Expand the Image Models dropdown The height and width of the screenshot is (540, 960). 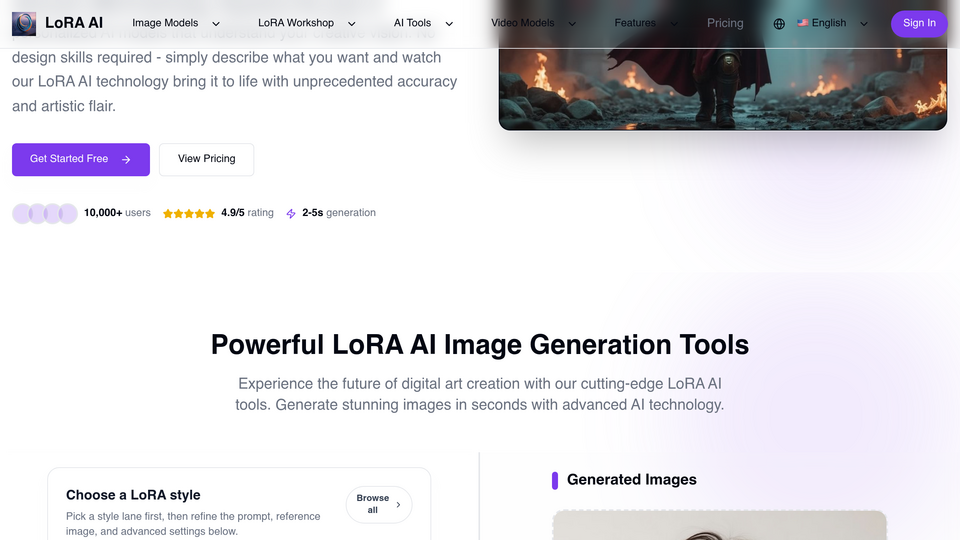point(176,23)
